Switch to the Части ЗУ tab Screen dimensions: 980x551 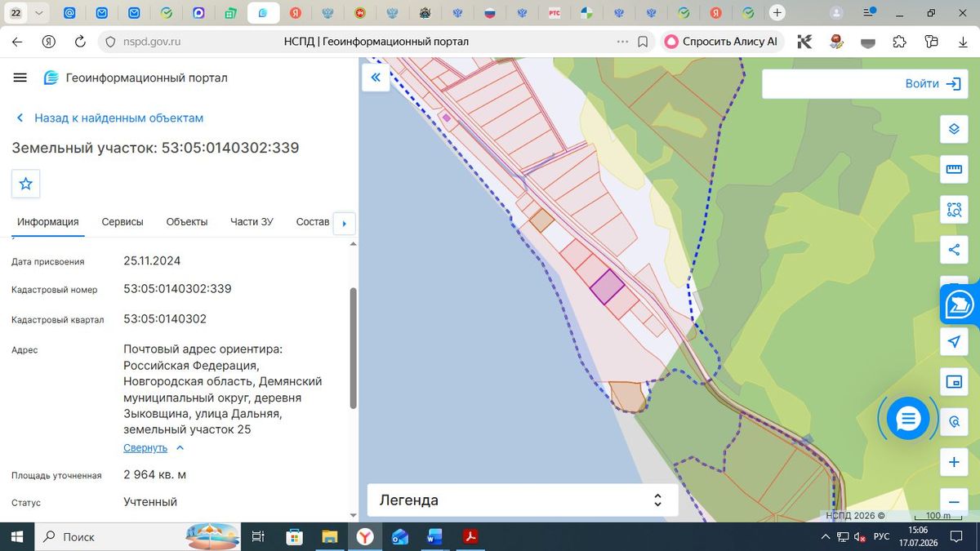click(252, 222)
